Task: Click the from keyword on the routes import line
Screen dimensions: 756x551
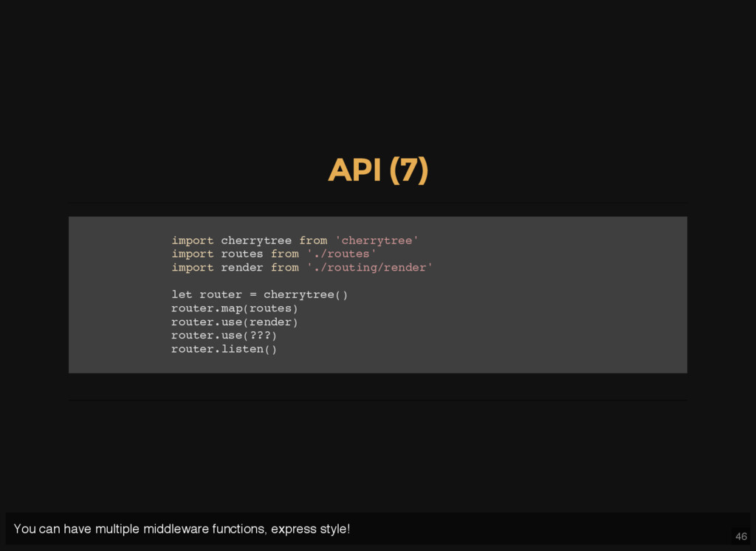Action: 284,254
